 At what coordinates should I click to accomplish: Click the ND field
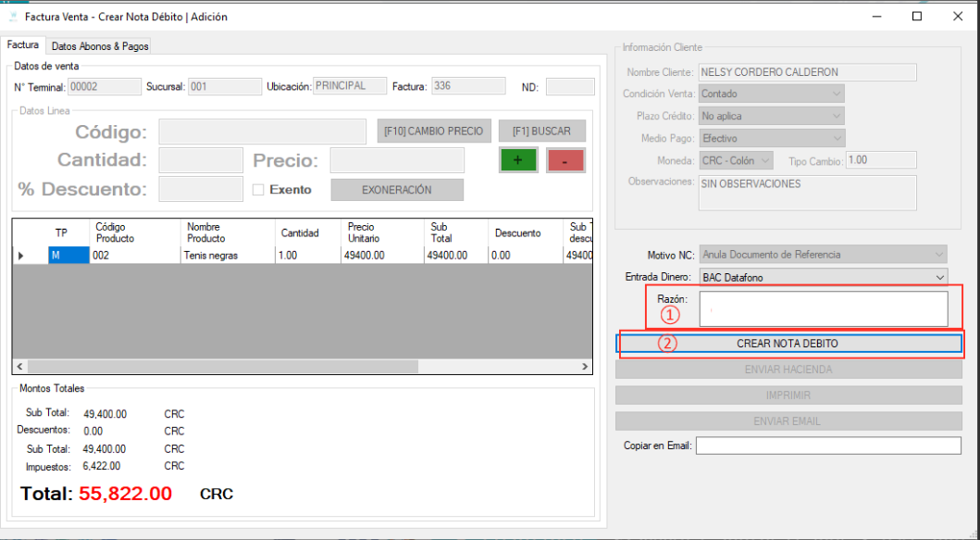tap(570, 87)
